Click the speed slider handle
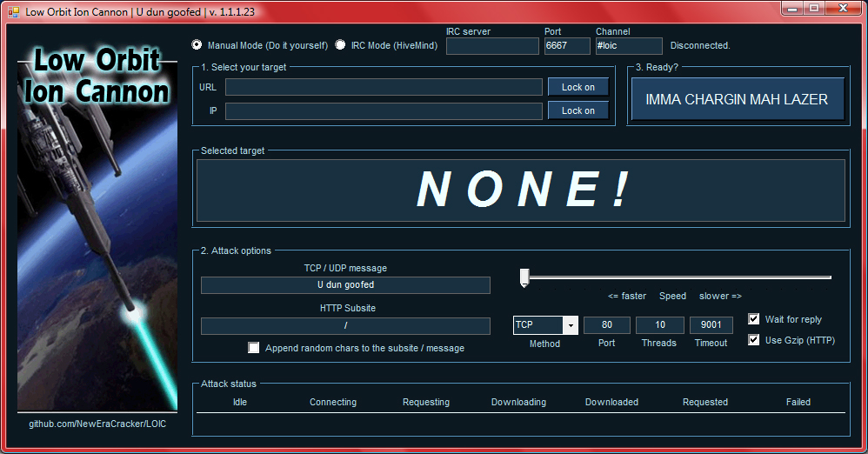 click(524, 277)
